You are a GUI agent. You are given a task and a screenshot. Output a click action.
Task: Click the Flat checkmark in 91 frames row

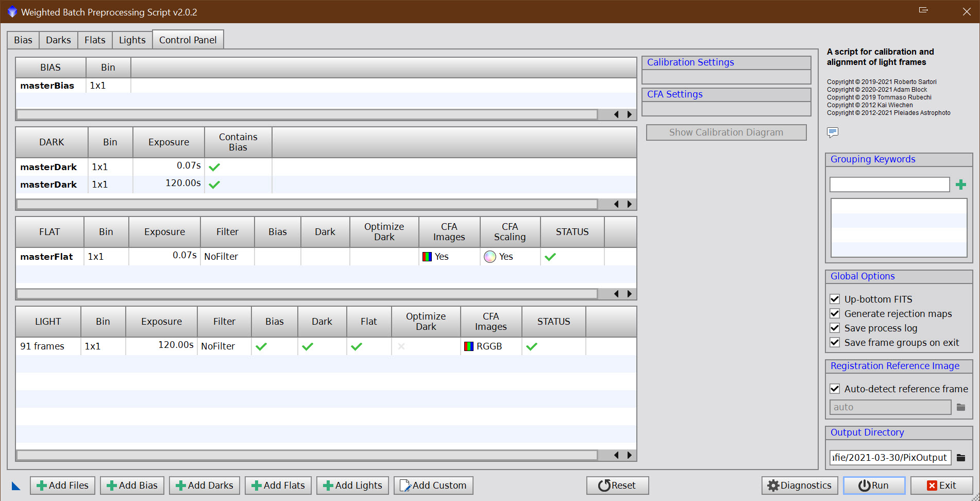357,346
